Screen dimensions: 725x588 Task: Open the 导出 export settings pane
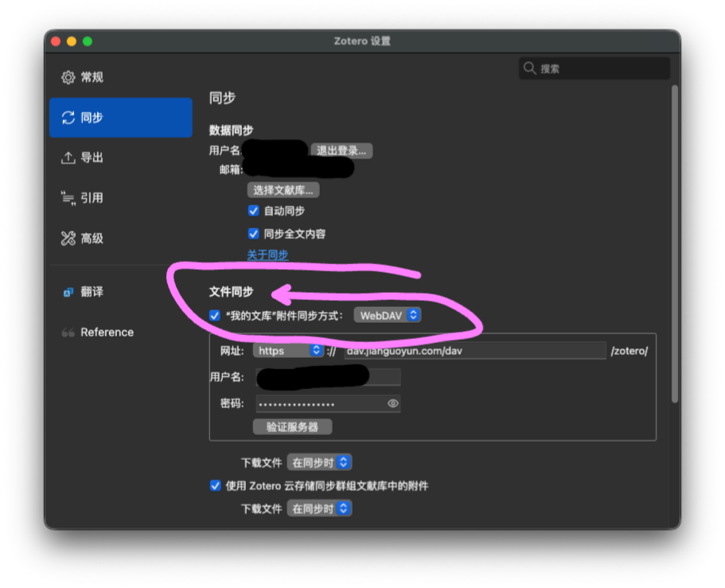point(121,158)
